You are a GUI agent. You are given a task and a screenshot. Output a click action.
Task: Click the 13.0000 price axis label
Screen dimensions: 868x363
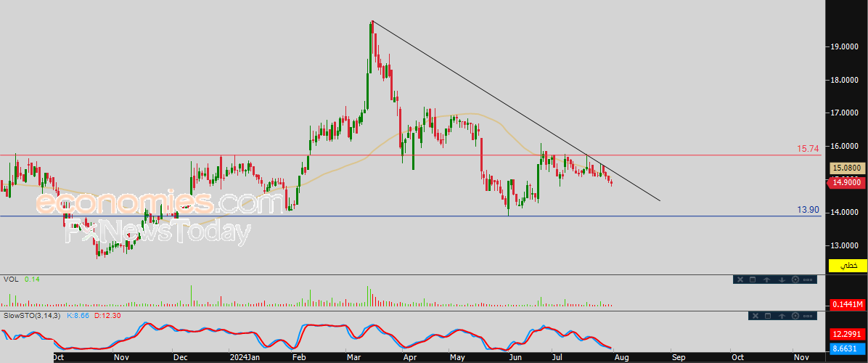[845, 245]
